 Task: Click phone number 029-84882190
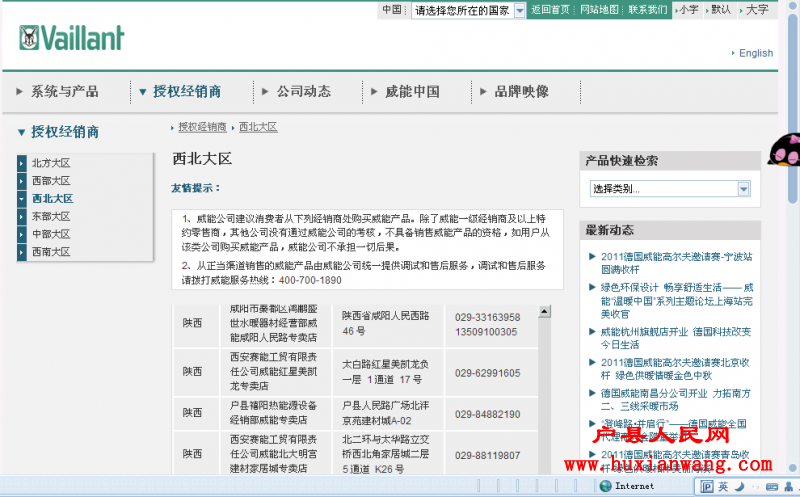(x=487, y=414)
